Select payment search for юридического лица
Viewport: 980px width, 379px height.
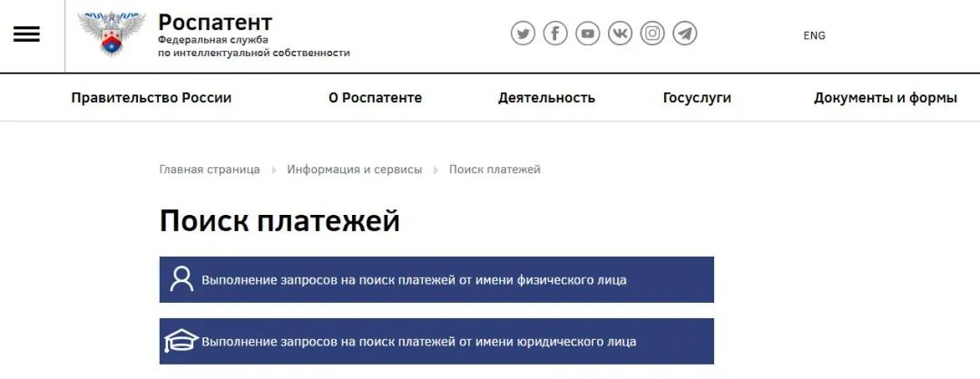[x=436, y=342]
